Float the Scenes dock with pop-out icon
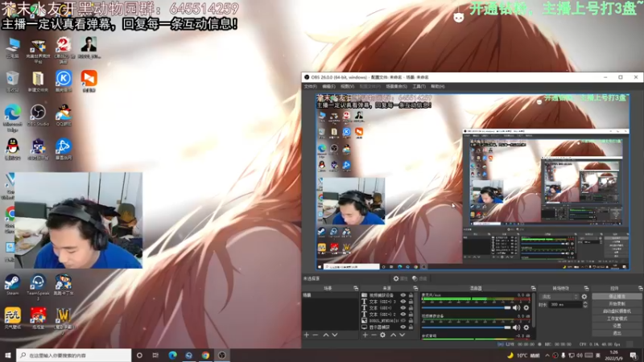Image resolution: width=644 pixels, height=362 pixels. pyautogui.click(x=356, y=288)
